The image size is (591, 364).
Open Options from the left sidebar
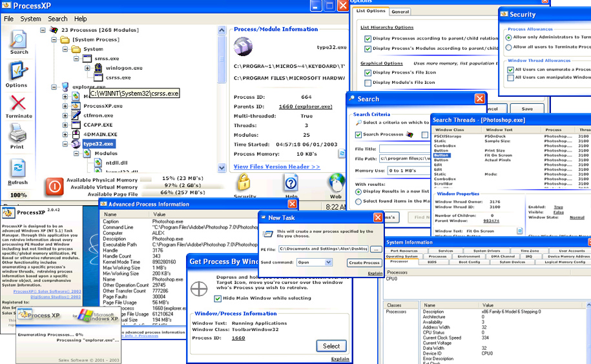[17, 72]
